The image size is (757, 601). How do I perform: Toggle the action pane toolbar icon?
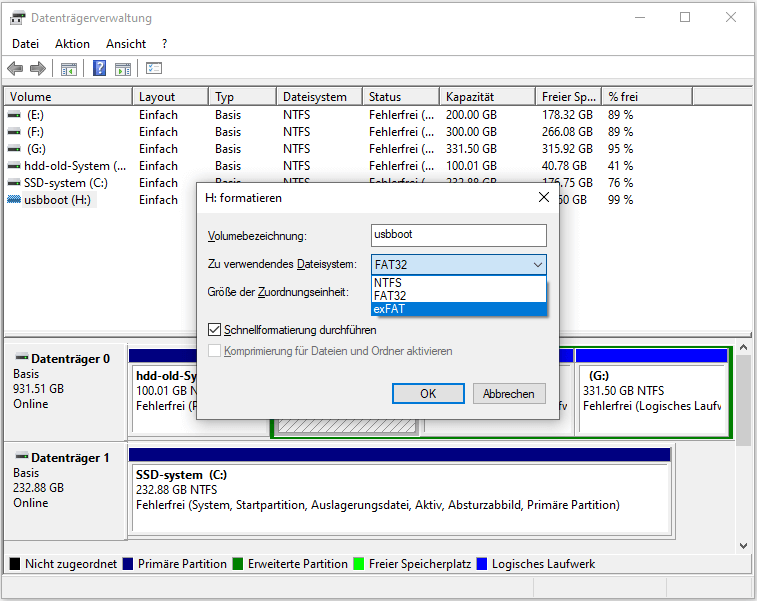(123, 69)
